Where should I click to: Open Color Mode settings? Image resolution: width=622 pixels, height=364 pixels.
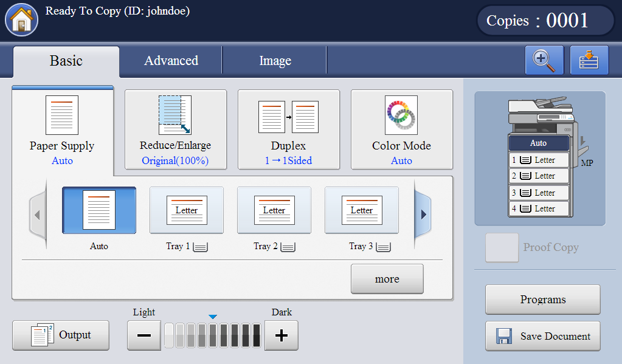(x=401, y=129)
